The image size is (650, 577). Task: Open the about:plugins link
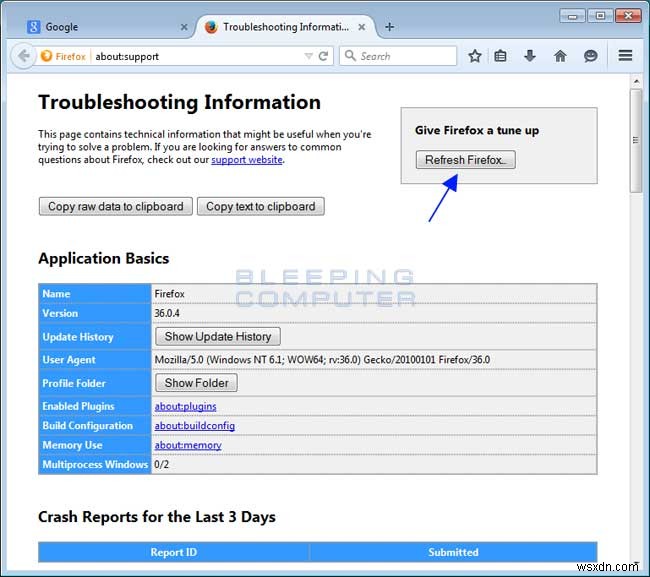tap(185, 406)
